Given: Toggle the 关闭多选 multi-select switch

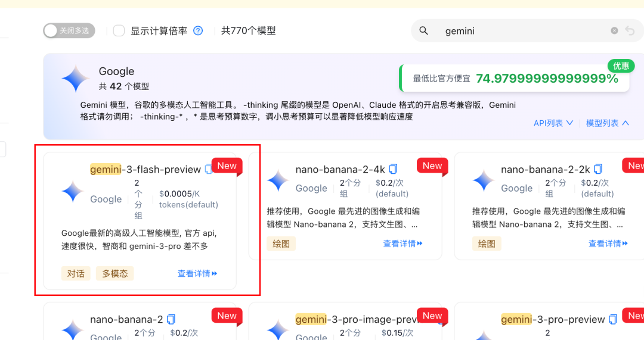Looking at the screenshot, I should (x=69, y=31).
